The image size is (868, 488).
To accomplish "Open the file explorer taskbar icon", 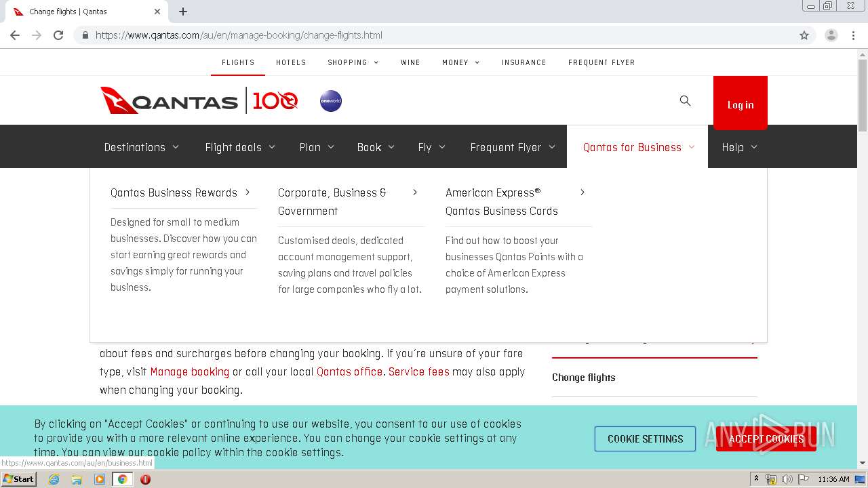I will 77,479.
